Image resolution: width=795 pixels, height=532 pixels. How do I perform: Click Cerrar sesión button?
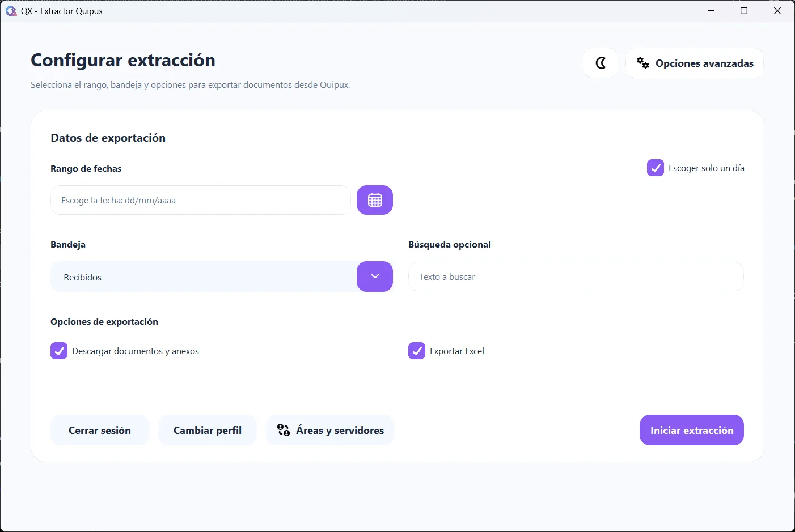(x=100, y=430)
